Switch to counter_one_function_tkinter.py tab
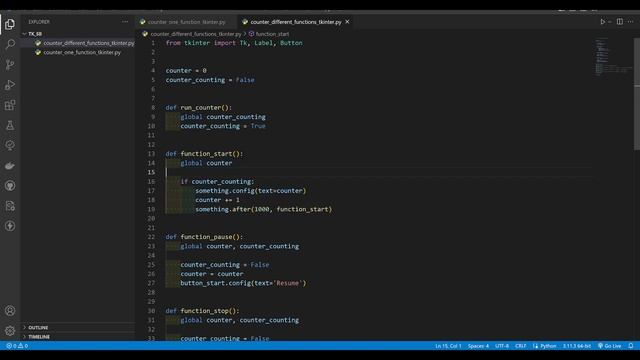640x360 pixels. [x=186, y=22]
